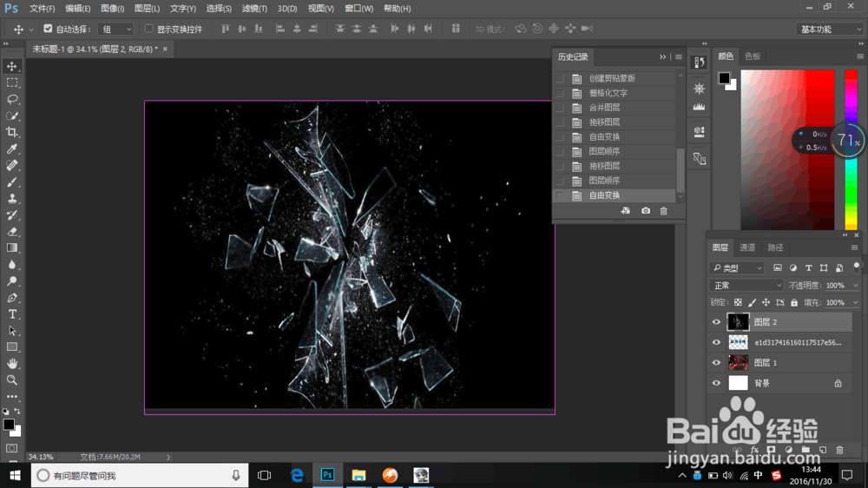Check the 显示变换控件 option
Viewport: 868px width, 488px height.
[149, 29]
